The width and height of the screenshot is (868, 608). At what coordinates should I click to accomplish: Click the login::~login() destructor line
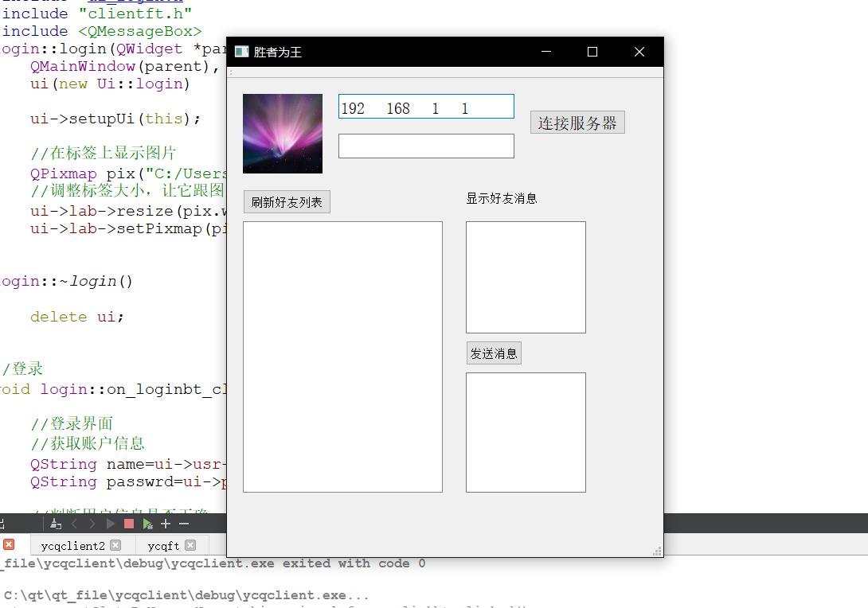[66, 281]
